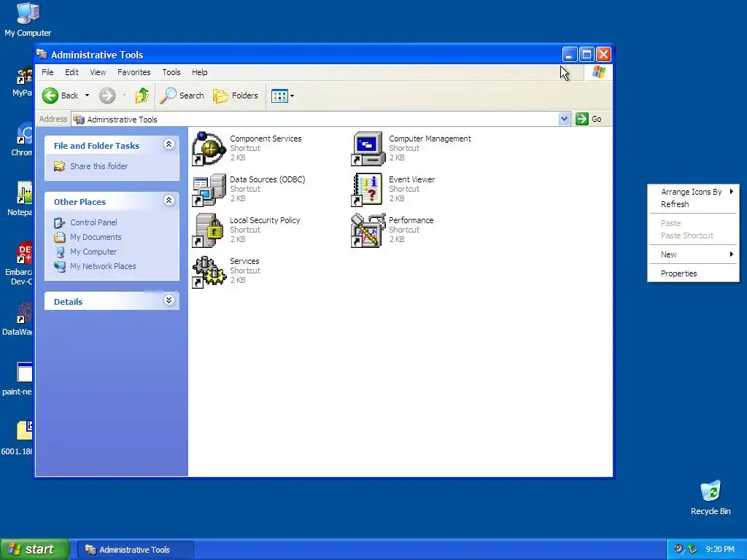Open the Computer Management shortcut icon
Screen dimensions: 747x560
(x=368, y=149)
